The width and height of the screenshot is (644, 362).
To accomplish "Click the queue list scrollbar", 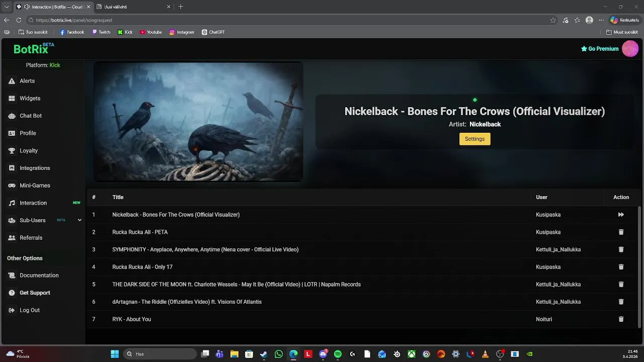I will coord(640,267).
